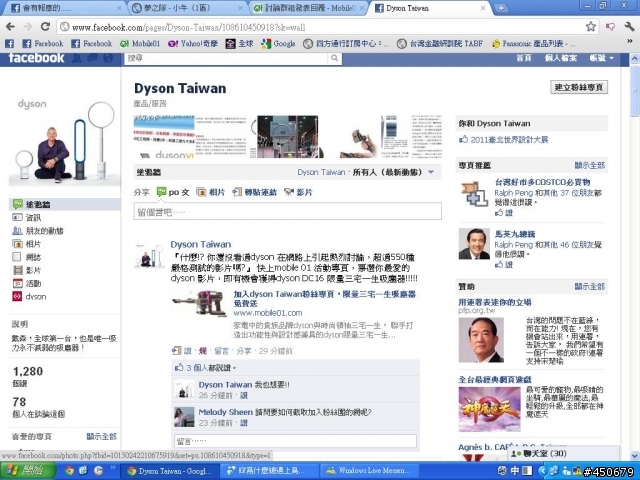Click the Windows Start button
The width and height of the screenshot is (640, 480).
(x=28, y=471)
